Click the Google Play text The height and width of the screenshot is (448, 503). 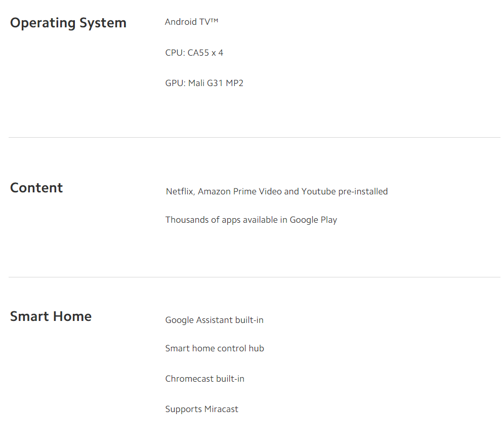pos(313,220)
